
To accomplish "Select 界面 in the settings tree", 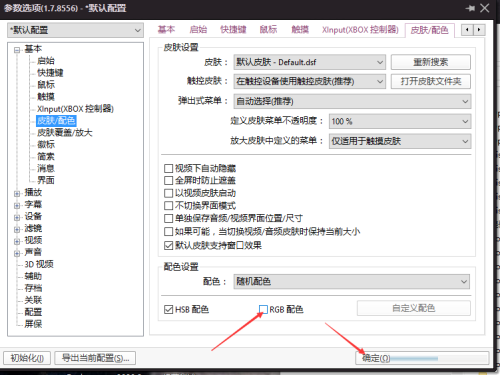I will (x=46, y=180).
